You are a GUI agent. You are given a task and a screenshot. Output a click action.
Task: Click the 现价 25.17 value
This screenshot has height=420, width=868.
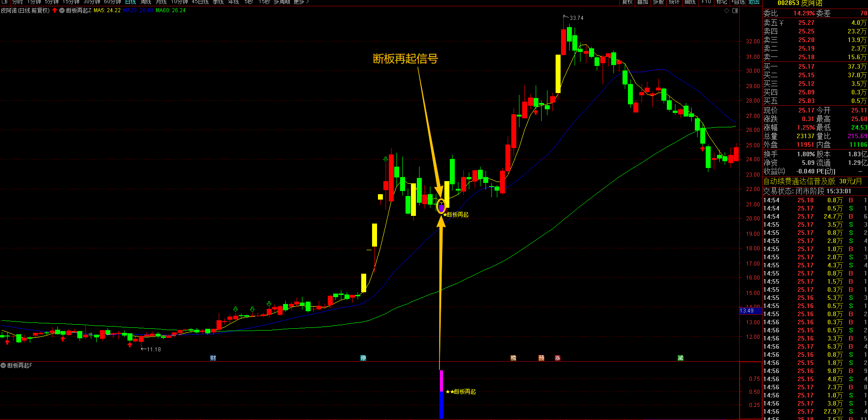(806, 110)
